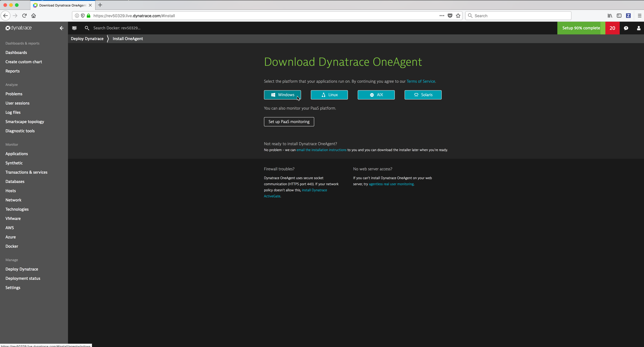This screenshot has height=347, width=644.
Task: Click Install OneAgent breadcrumb
Action: (x=128, y=38)
